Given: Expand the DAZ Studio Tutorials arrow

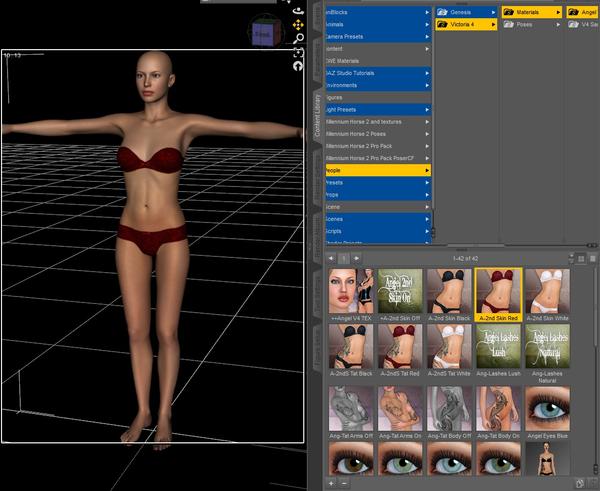Looking at the screenshot, I should pos(427,73).
